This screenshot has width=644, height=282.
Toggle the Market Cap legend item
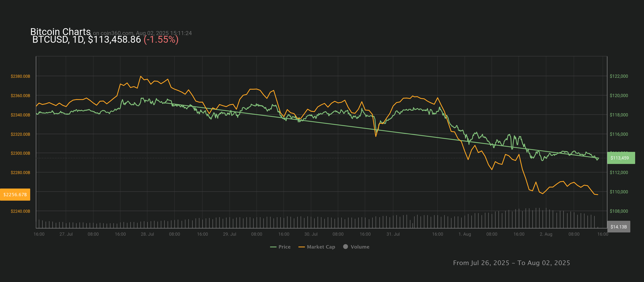pos(317,247)
